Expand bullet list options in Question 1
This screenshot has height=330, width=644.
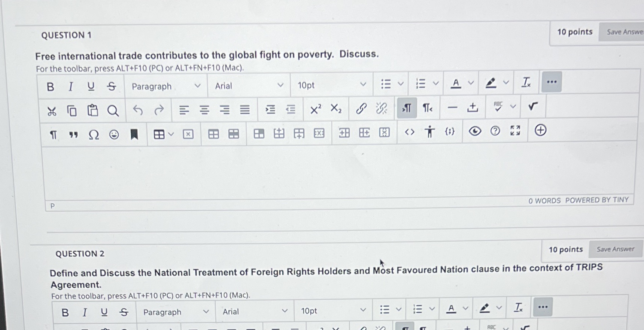pos(401,84)
